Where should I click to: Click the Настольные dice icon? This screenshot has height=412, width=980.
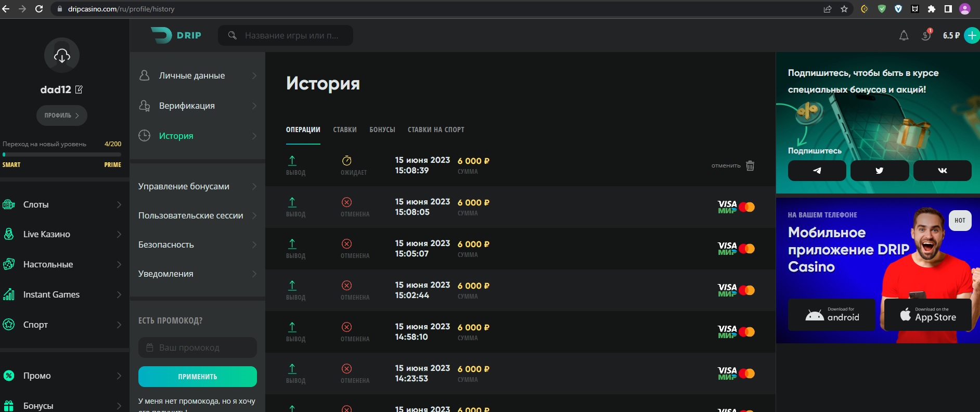9,264
